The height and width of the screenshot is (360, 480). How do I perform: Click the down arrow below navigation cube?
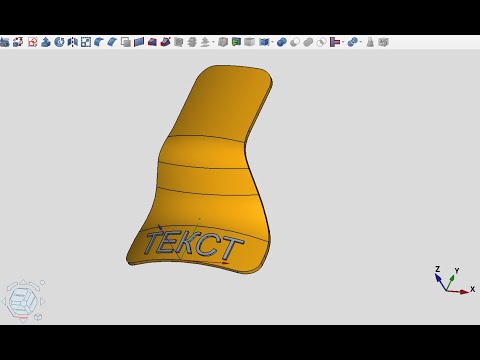point(23,321)
